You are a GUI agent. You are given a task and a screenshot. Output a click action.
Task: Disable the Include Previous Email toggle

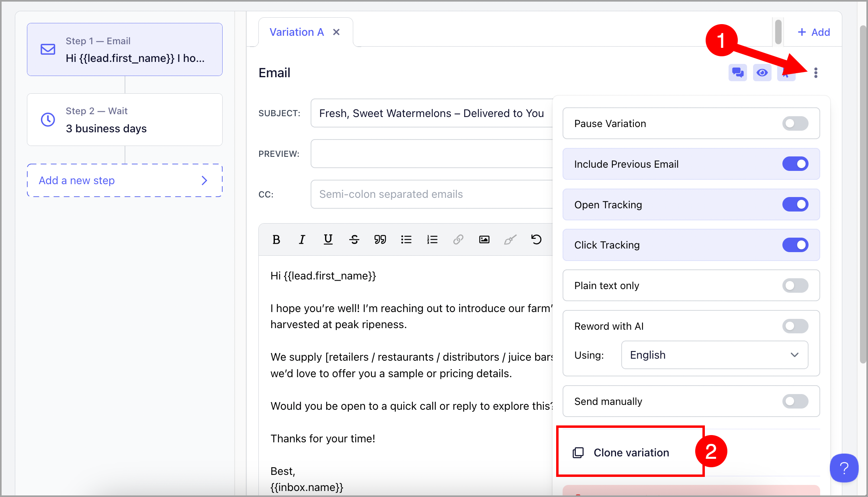[x=795, y=164]
